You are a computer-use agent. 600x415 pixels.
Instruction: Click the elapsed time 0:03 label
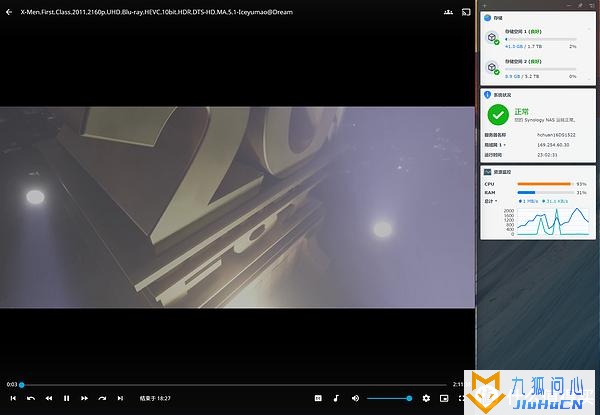(x=11, y=384)
